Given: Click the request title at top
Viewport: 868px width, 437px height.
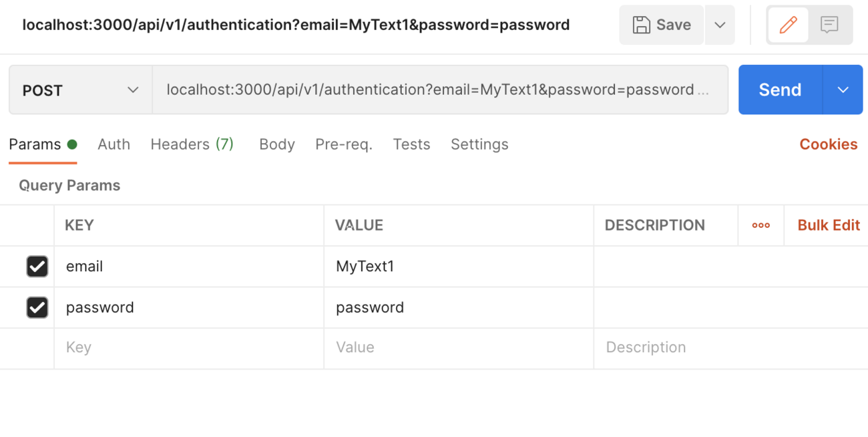Looking at the screenshot, I should [x=296, y=25].
